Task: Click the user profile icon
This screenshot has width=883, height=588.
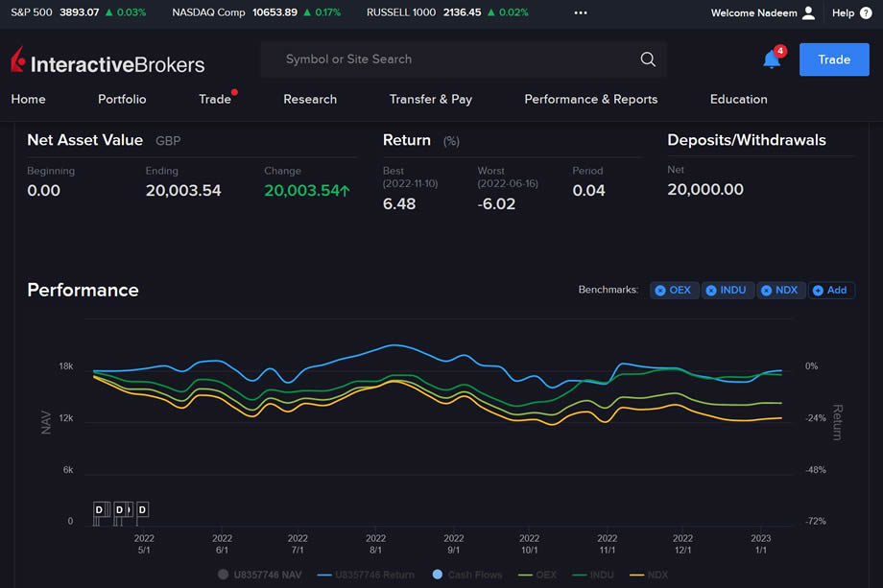Action: pyautogui.click(x=808, y=12)
